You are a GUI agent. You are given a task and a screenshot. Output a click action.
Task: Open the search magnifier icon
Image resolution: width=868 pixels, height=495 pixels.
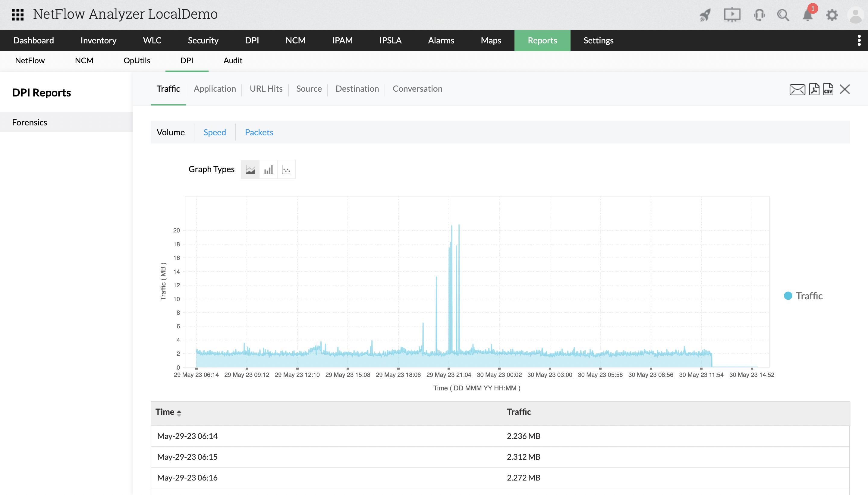click(x=783, y=15)
